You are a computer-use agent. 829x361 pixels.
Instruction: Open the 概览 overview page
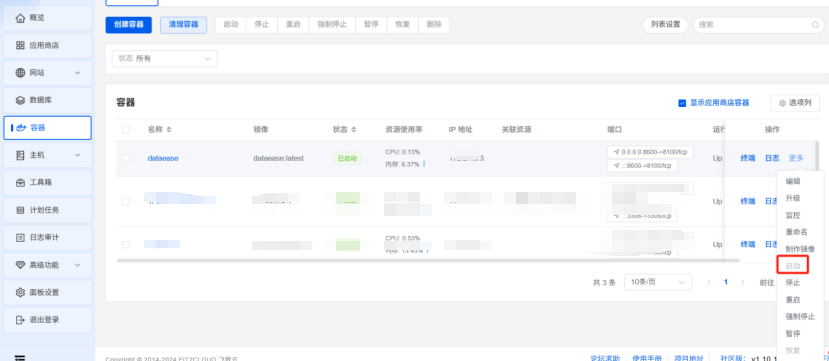point(47,18)
